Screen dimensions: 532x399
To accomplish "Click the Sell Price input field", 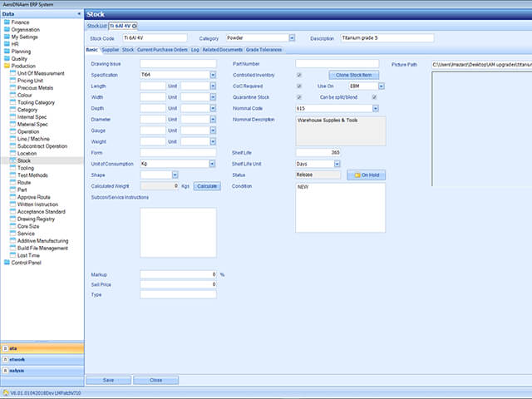I will (x=178, y=284).
